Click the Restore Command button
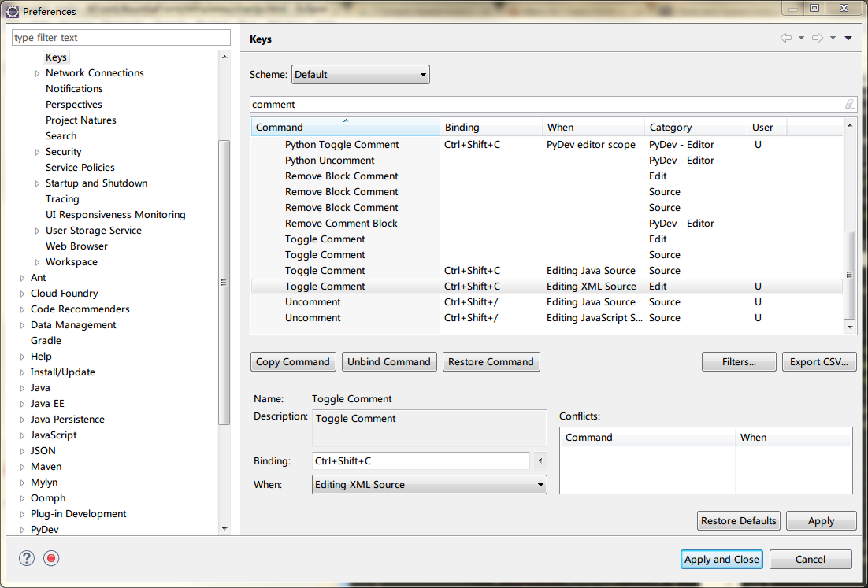The image size is (868, 588). click(491, 362)
